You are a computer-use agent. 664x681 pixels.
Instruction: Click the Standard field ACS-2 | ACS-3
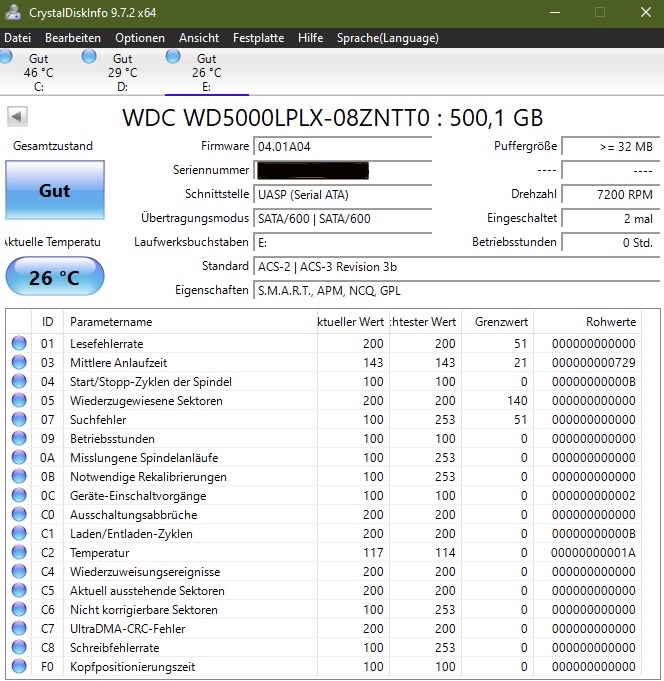(x=457, y=266)
